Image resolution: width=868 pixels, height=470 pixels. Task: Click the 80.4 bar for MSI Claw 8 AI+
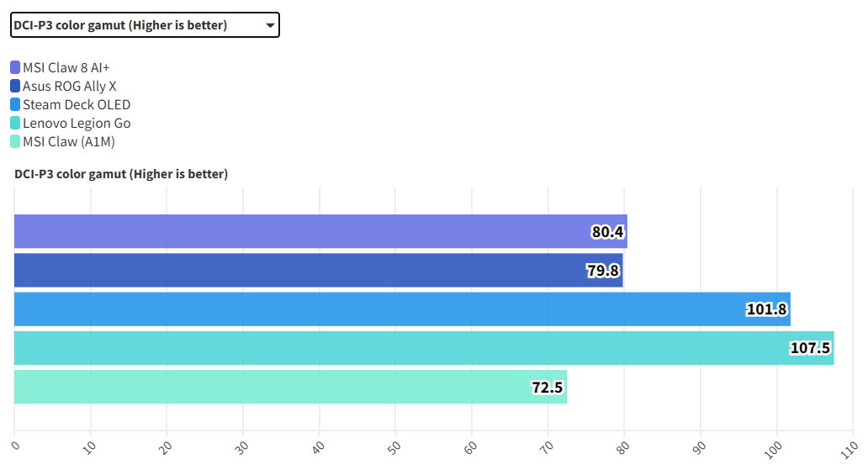point(320,231)
